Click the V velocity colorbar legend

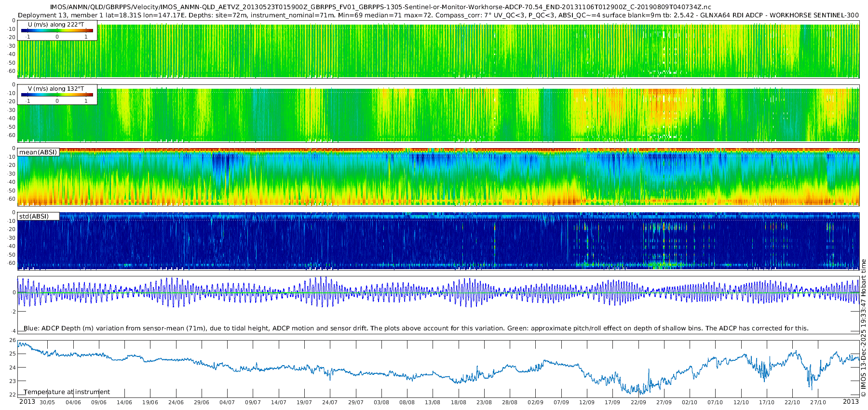pos(57,95)
